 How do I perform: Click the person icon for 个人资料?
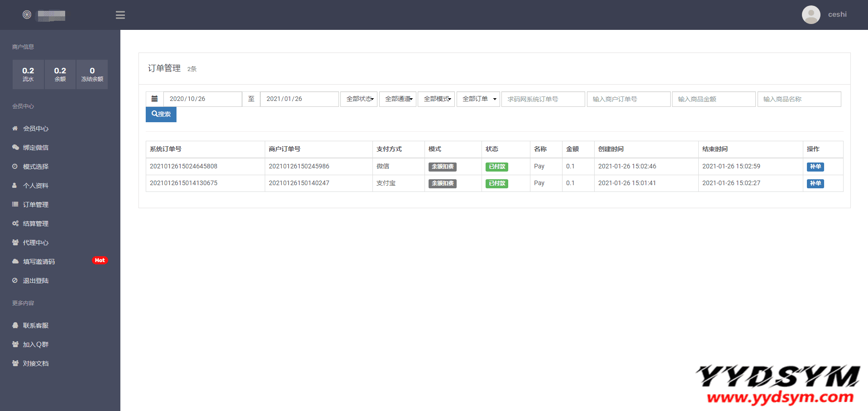[x=14, y=186]
